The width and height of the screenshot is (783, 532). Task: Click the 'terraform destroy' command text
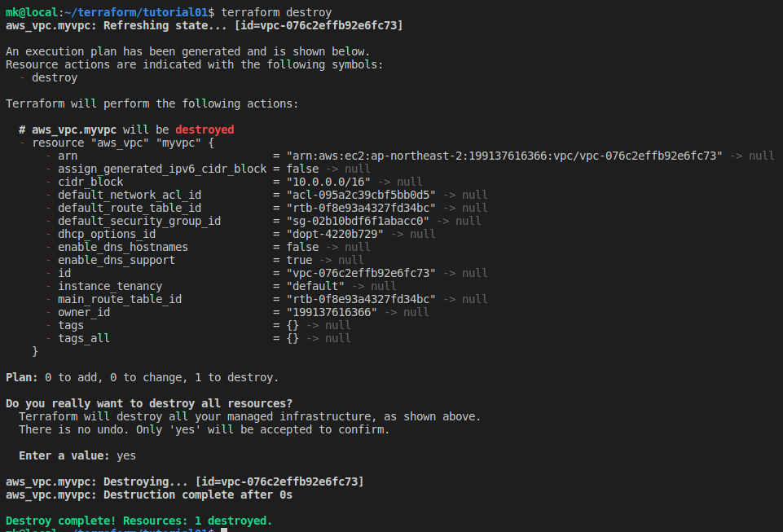(276, 12)
